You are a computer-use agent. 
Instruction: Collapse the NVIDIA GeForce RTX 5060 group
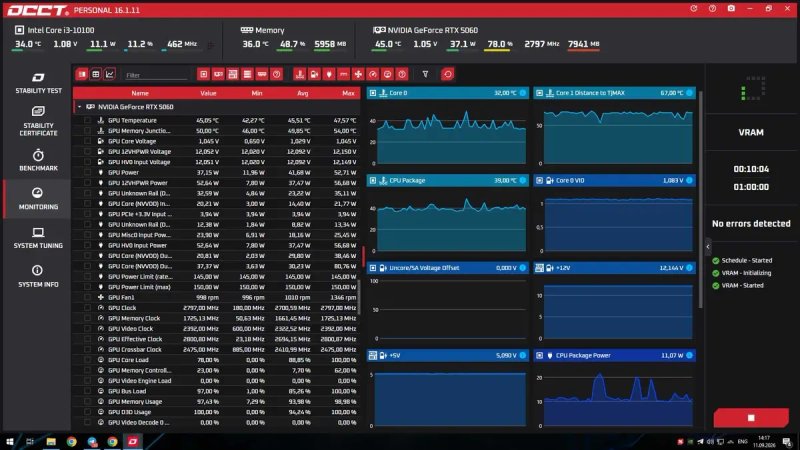pyautogui.click(x=80, y=107)
